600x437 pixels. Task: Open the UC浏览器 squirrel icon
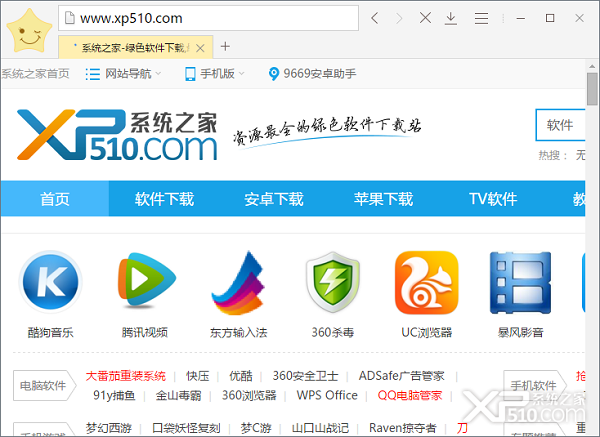coord(427,282)
